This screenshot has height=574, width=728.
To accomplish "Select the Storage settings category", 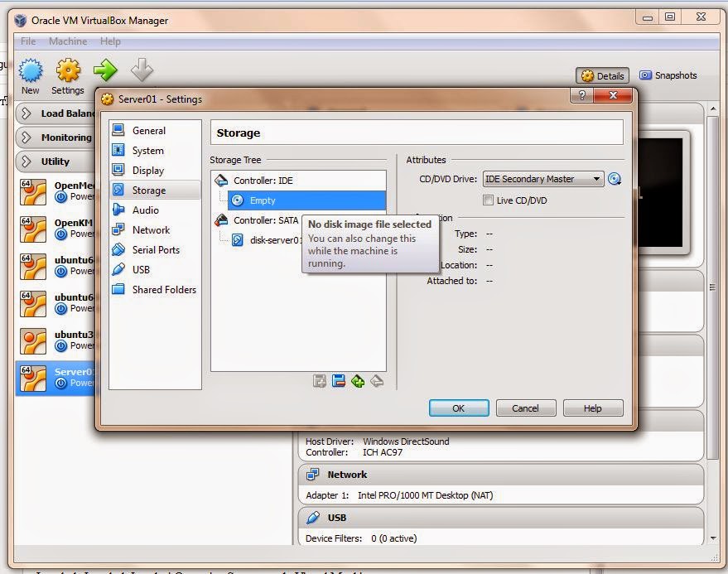I will pos(155,190).
